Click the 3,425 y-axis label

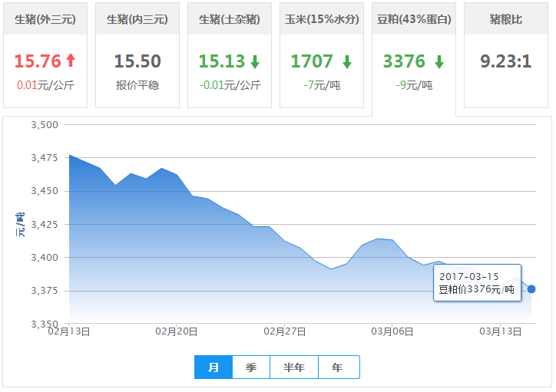coord(45,224)
